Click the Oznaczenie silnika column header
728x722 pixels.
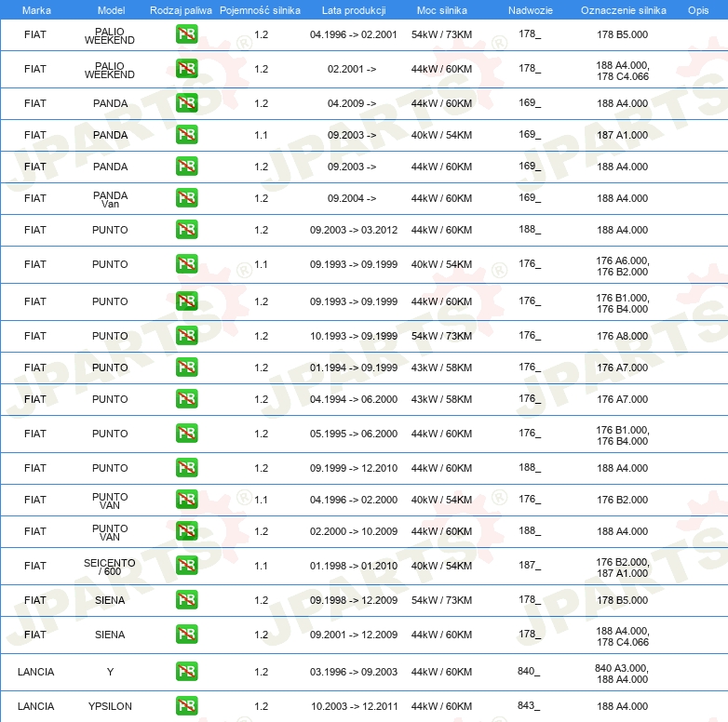click(624, 10)
